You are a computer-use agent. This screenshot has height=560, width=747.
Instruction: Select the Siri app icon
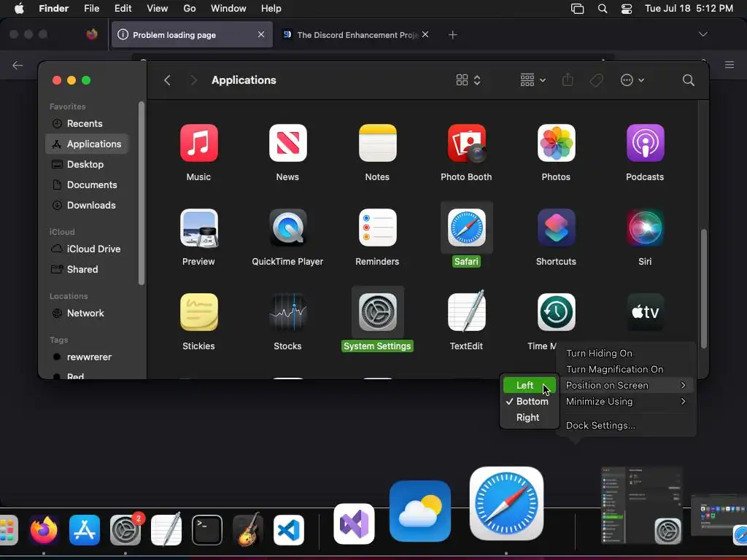click(645, 228)
